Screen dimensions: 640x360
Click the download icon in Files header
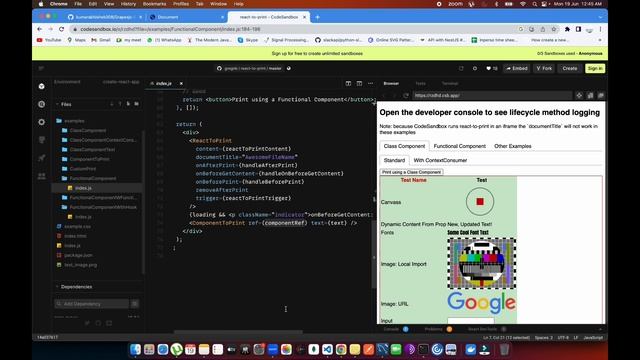[x=112, y=104]
